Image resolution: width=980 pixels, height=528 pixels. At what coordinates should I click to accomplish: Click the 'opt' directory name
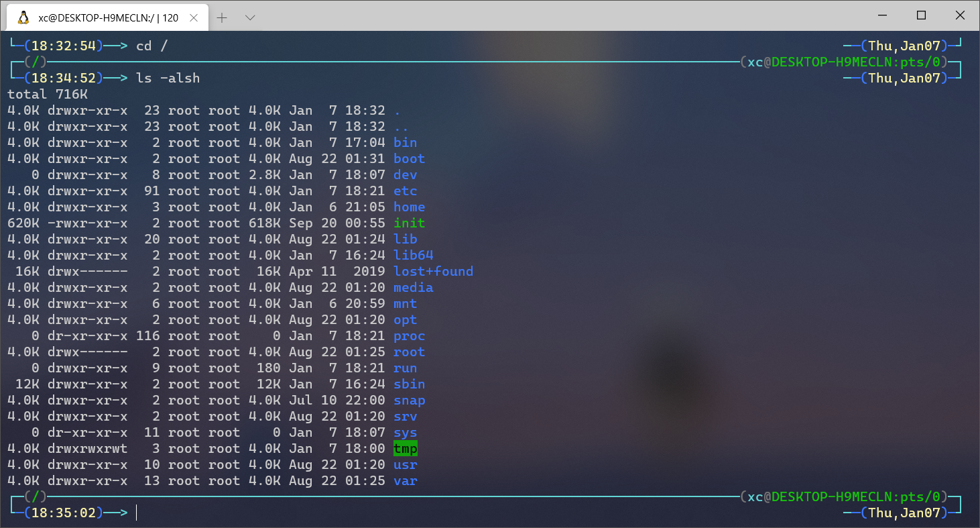(x=405, y=319)
